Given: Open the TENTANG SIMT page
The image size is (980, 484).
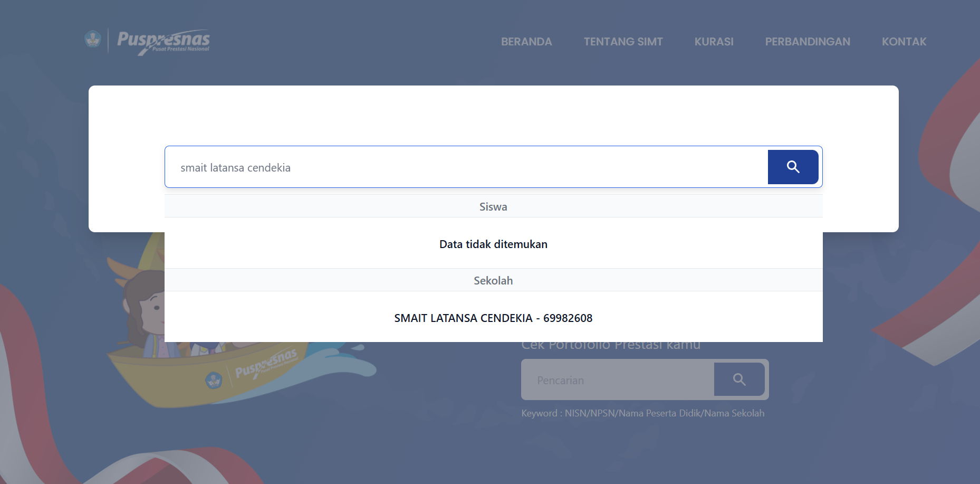Looking at the screenshot, I should [x=623, y=42].
